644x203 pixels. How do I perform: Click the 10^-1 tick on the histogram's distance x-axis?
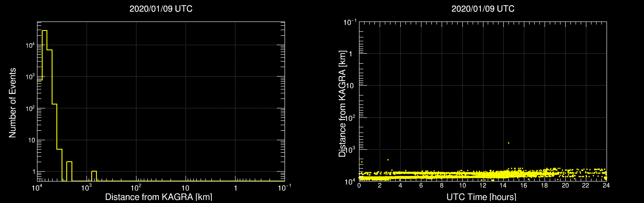pos(284,187)
